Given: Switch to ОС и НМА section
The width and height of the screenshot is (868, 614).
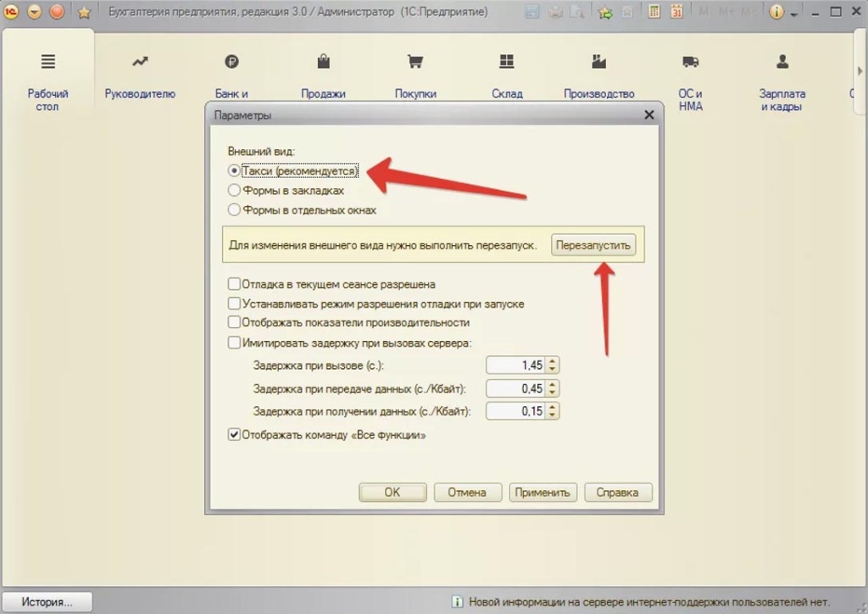Looking at the screenshot, I should (690, 81).
